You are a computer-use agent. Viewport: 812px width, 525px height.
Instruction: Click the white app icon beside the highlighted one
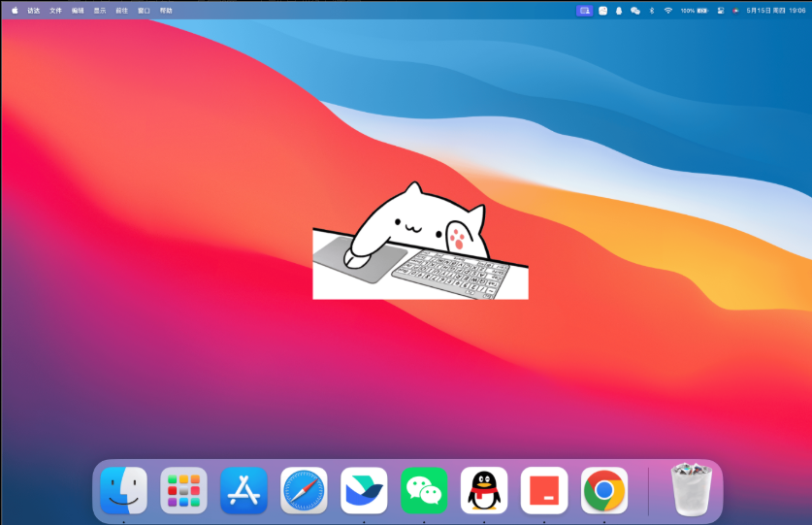602,11
